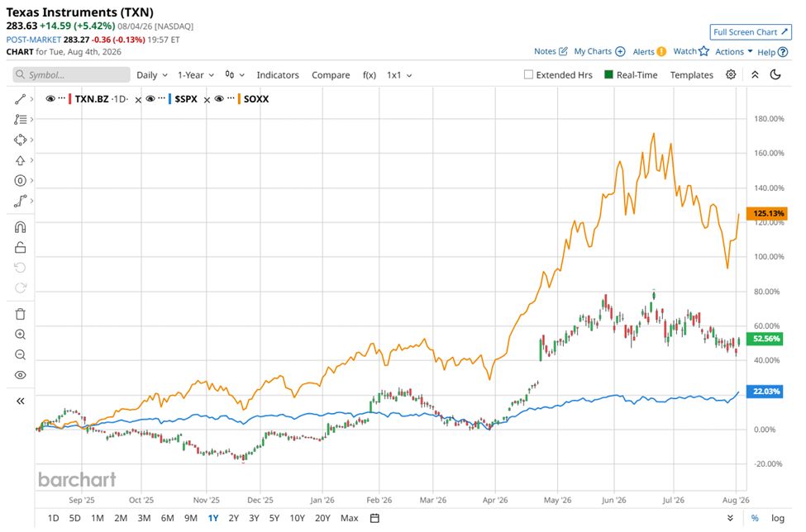Collapse the header with double up arrows
Viewport: 806px width, 532px height.
(x=755, y=74)
